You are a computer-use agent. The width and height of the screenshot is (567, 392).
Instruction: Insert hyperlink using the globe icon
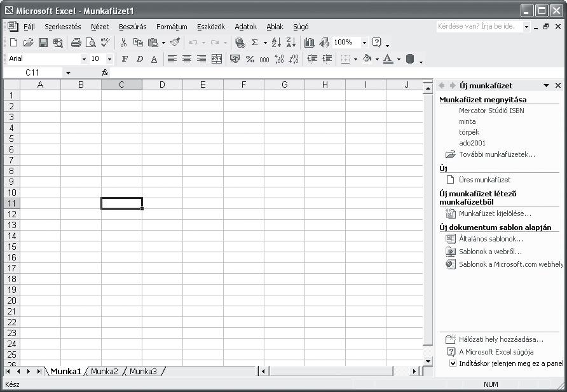[x=240, y=43]
